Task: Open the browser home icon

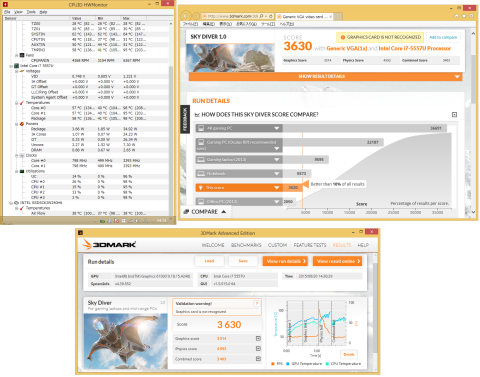Action: pos(456,16)
